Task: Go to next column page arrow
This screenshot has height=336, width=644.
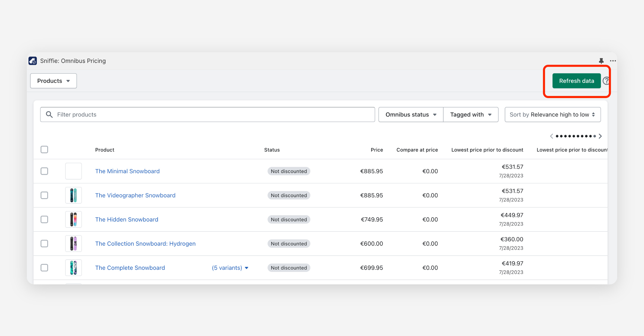Action: (x=600, y=136)
